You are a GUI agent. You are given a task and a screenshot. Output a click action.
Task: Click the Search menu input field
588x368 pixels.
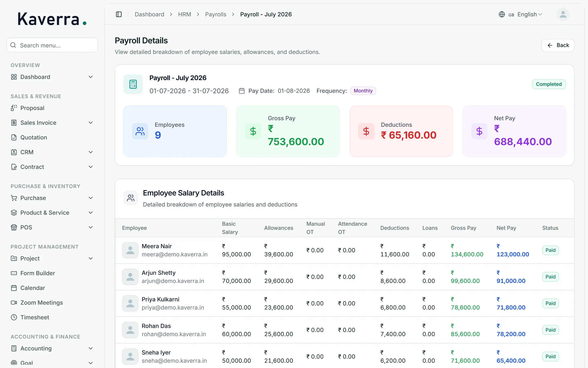(x=52, y=45)
